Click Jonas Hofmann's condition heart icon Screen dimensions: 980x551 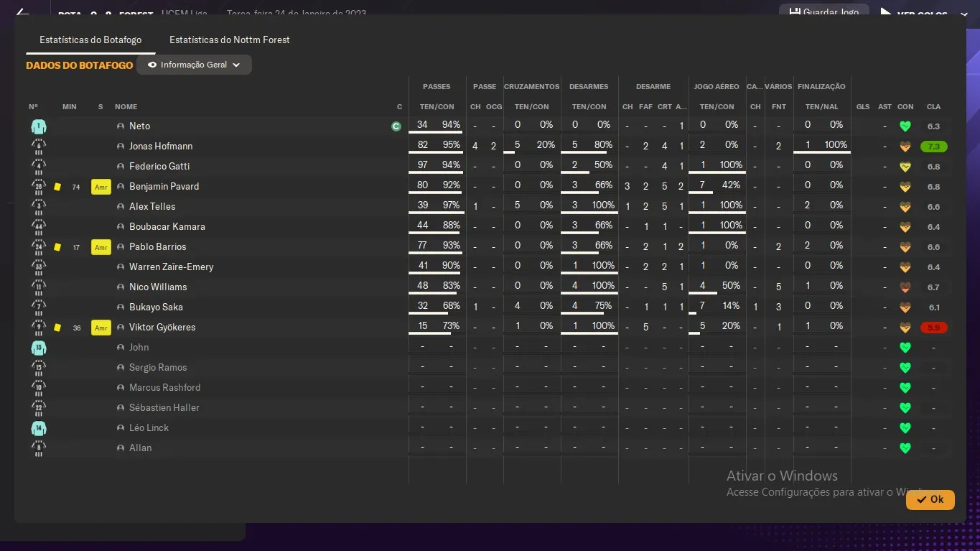point(905,147)
